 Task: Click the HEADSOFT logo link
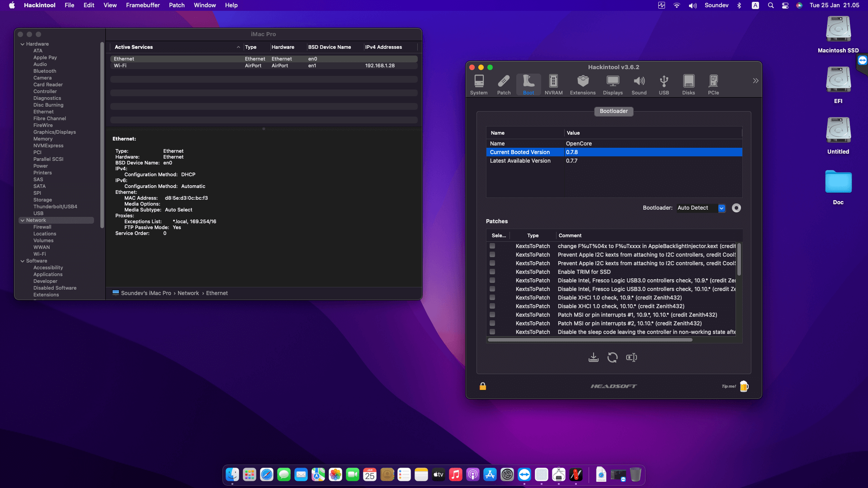coord(613,386)
